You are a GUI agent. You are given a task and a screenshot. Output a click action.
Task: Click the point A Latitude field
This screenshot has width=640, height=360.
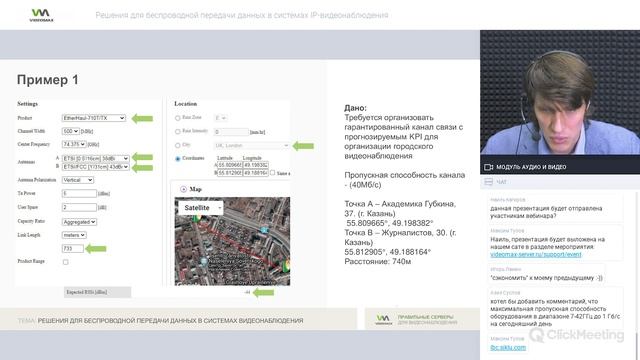point(230,165)
